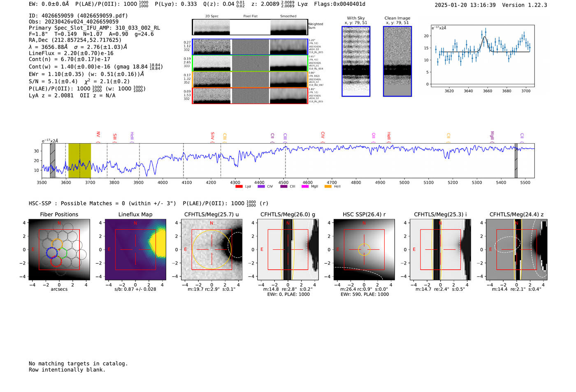The height and width of the screenshot is (392, 576).
Task: Click the CIV legend color swatch
Action: coord(261,186)
